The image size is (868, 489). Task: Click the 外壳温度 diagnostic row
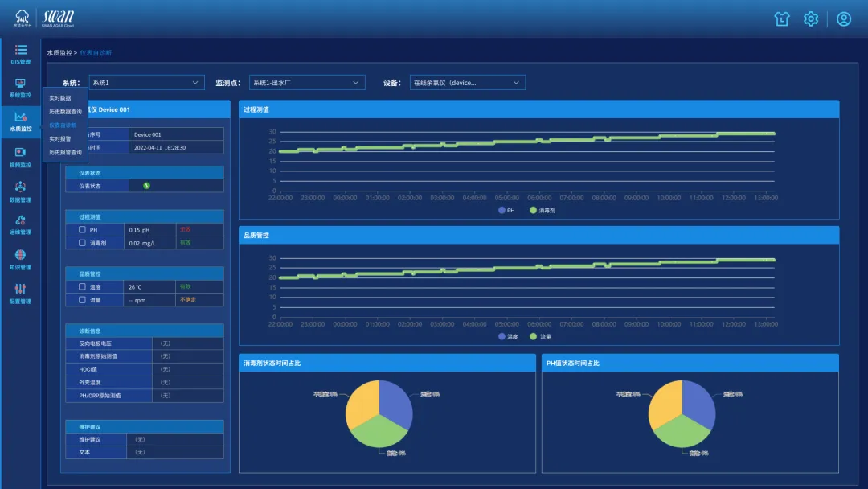click(145, 383)
